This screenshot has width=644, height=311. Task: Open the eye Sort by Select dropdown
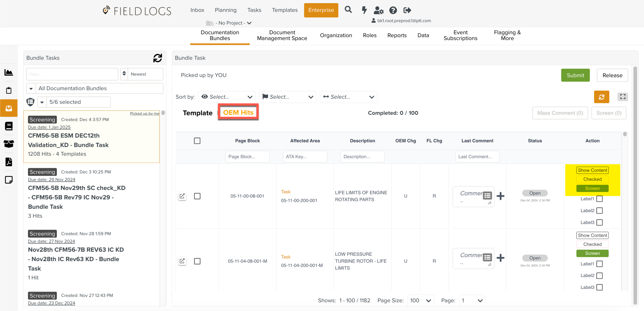[x=227, y=97]
